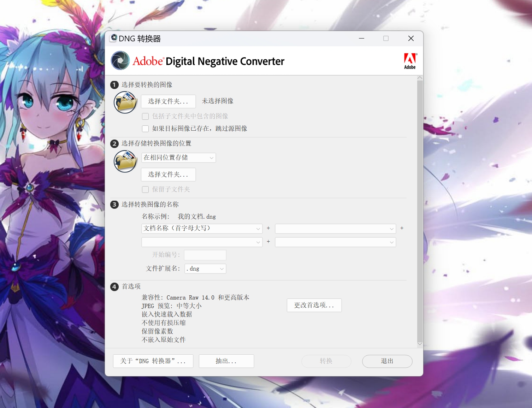Click 更改首选项... button

[x=314, y=305]
